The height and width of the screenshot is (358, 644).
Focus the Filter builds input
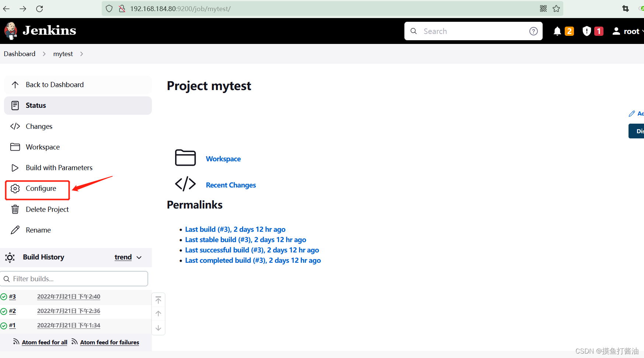tap(74, 279)
